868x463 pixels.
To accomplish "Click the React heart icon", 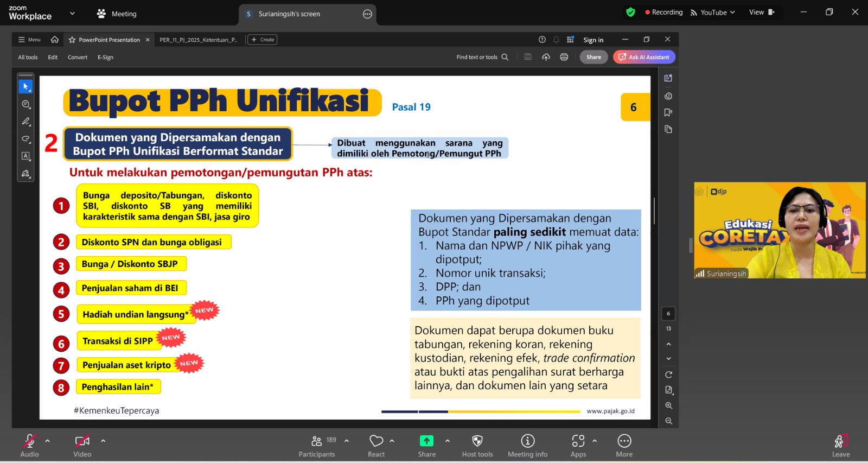I will tap(376, 441).
